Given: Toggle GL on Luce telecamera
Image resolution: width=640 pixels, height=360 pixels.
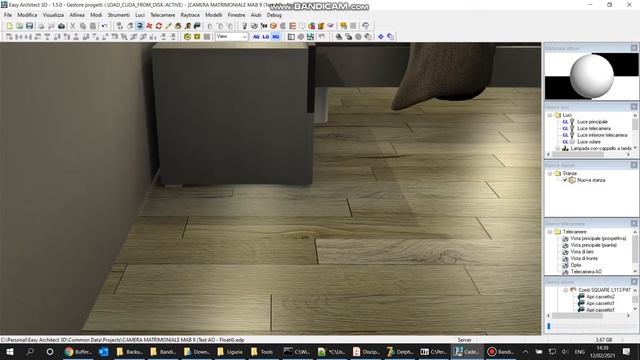Looking at the screenshot, I should (x=565, y=128).
